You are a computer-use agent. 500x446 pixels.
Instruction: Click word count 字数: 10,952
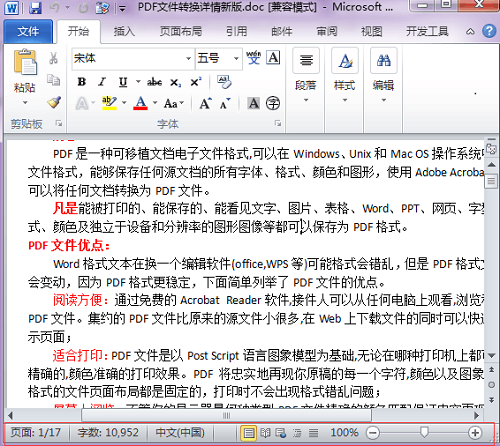pyautogui.click(x=108, y=433)
